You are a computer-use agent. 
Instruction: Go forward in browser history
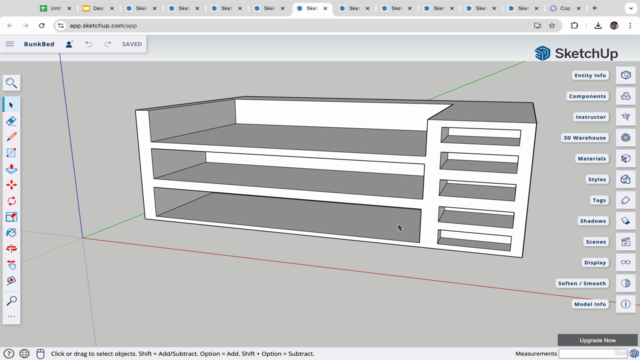(25, 25)
